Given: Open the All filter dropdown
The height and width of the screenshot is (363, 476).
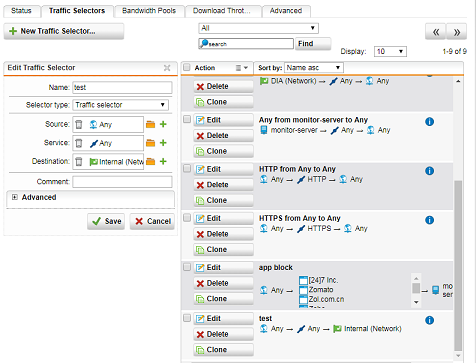Looking at the screenshot, I should (258, 28).
